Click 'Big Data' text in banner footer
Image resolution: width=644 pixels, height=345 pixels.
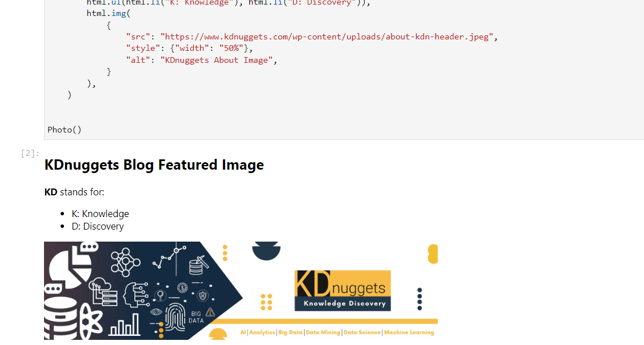pos(290,332)
